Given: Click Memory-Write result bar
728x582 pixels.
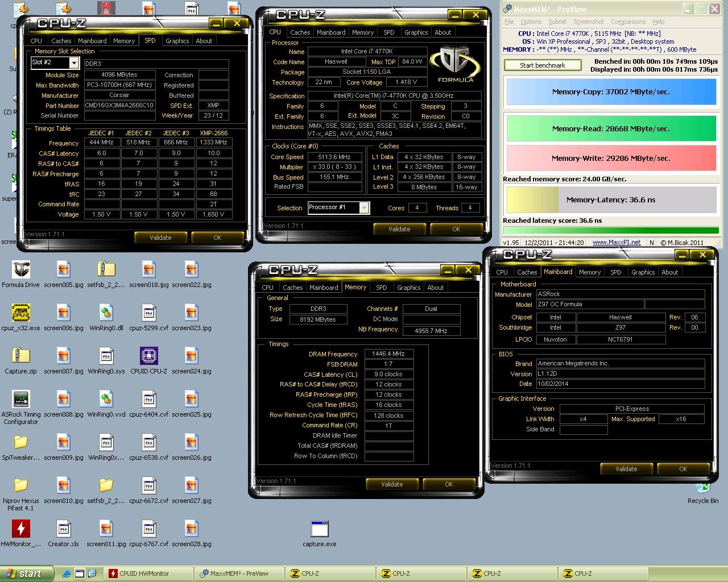Looking at the screenshot, I should click(x=611, y=158).
